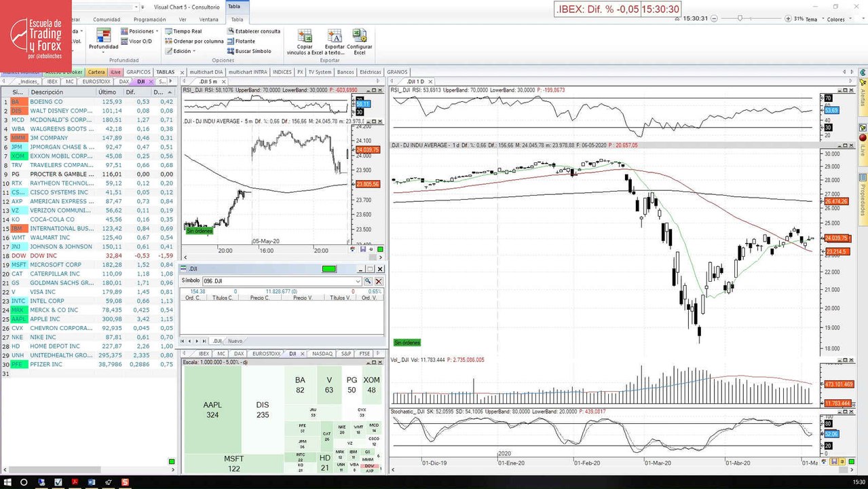Viewport: 868px width, 489px height.
Task: Click the Visor O/D icon
Action: click(124, 41)
